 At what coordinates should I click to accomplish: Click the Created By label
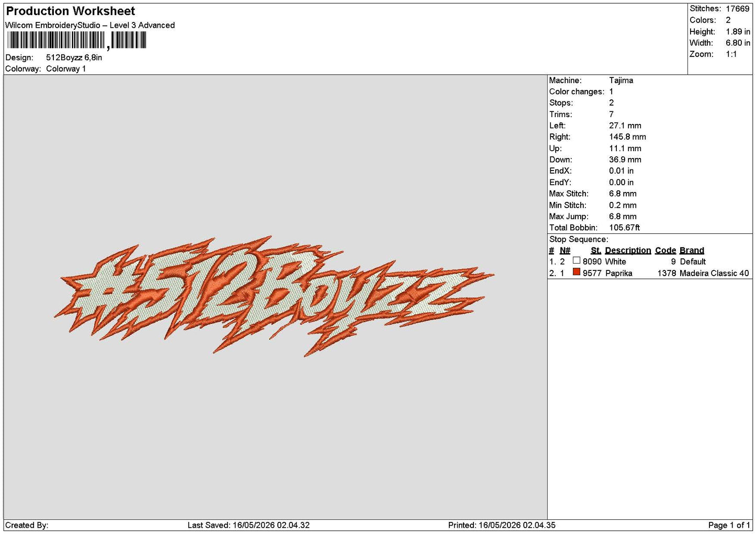click(x=27, y=525)
